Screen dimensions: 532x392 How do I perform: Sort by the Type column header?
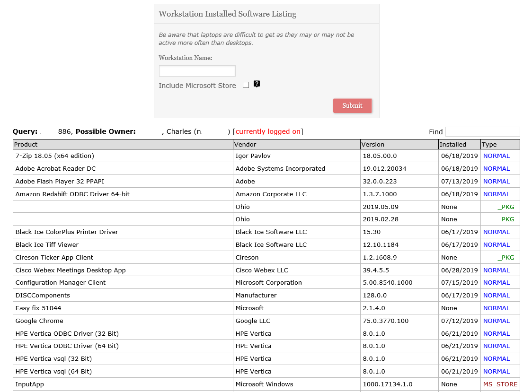(x=489, y=144)
